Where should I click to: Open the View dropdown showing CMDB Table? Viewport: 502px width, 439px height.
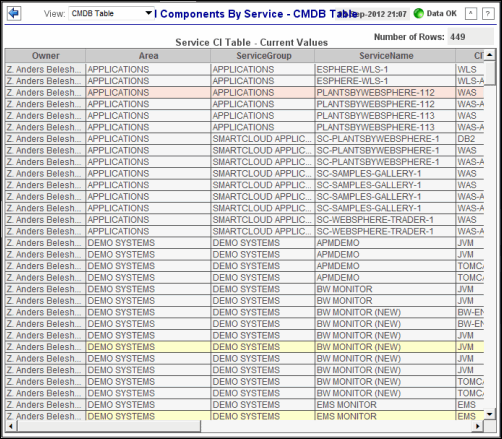pyautogui.click(x=111, y=14)
